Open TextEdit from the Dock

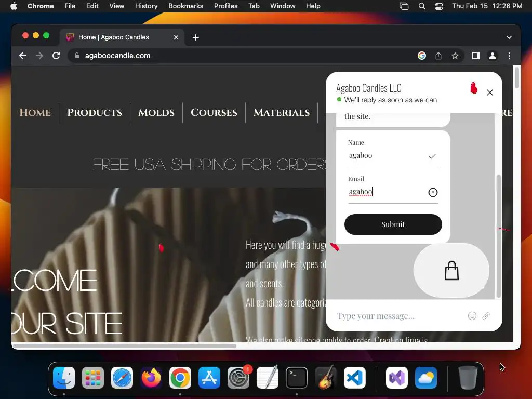tap(268, 378)
